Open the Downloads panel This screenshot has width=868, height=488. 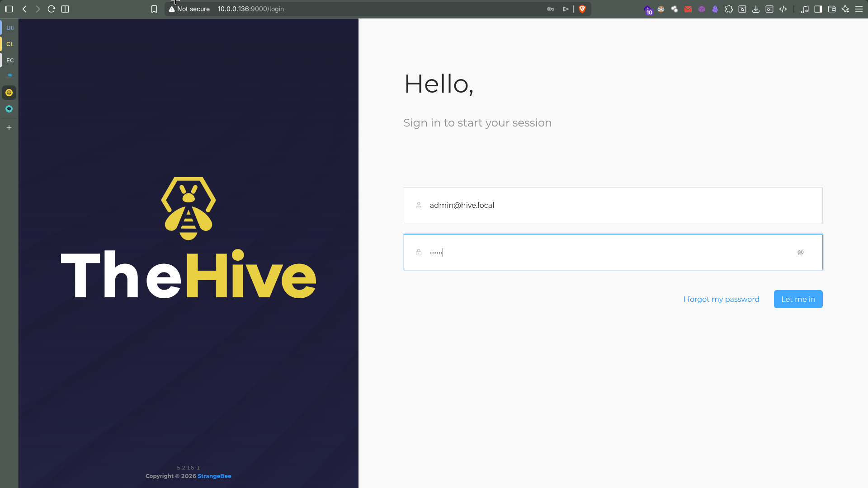tap(756, 9)
